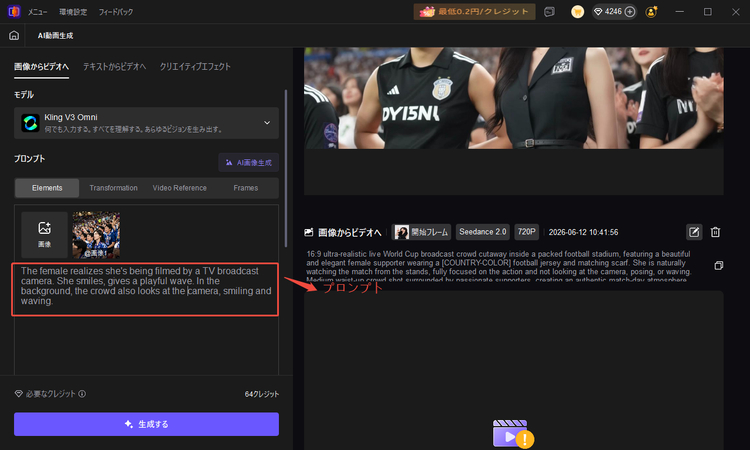Switch to 画像からビデオへ tab
This screenshot has width=750, height=450.
point(41,66)
